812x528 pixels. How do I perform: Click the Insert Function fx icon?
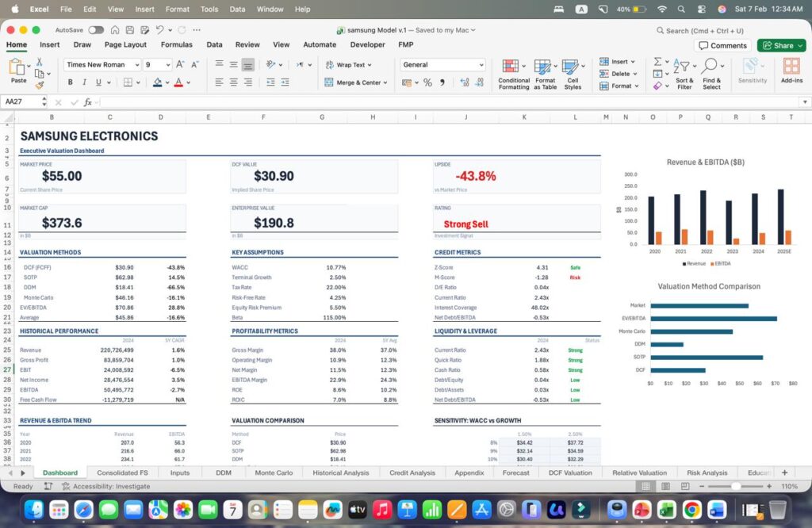tap(89, 102)
